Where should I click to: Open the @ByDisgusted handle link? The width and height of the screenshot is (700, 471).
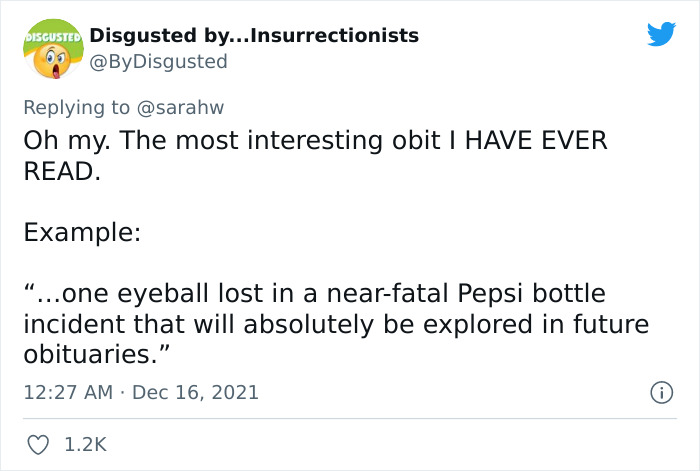(x=158, y=62)
